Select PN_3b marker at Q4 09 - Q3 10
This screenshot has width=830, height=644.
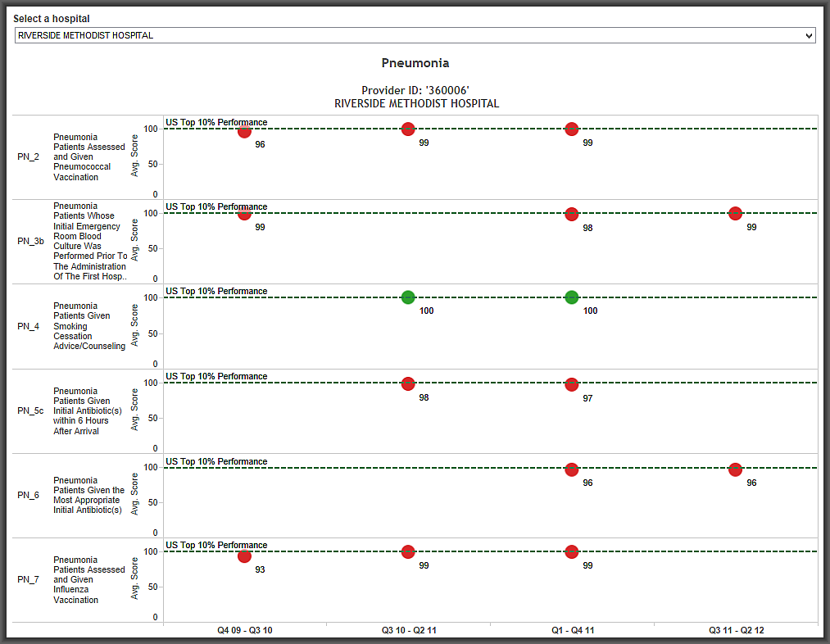pos(244,213)
